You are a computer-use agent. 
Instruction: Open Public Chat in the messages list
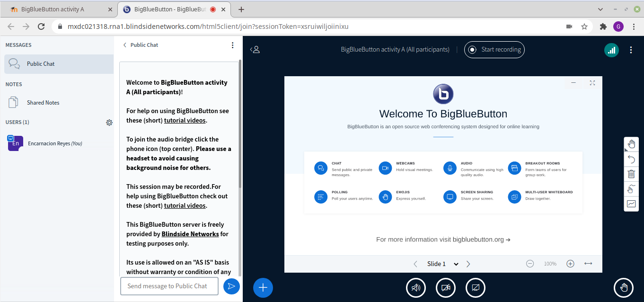point(59,64)
